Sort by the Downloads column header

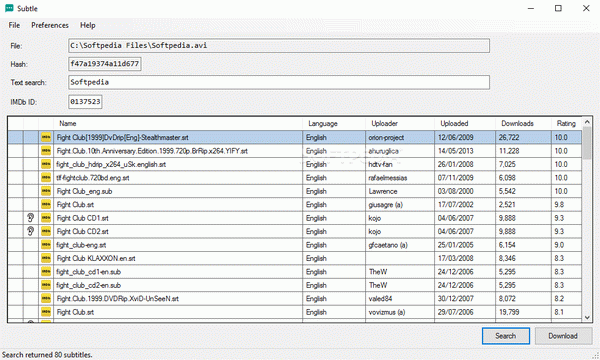(523, 124)
